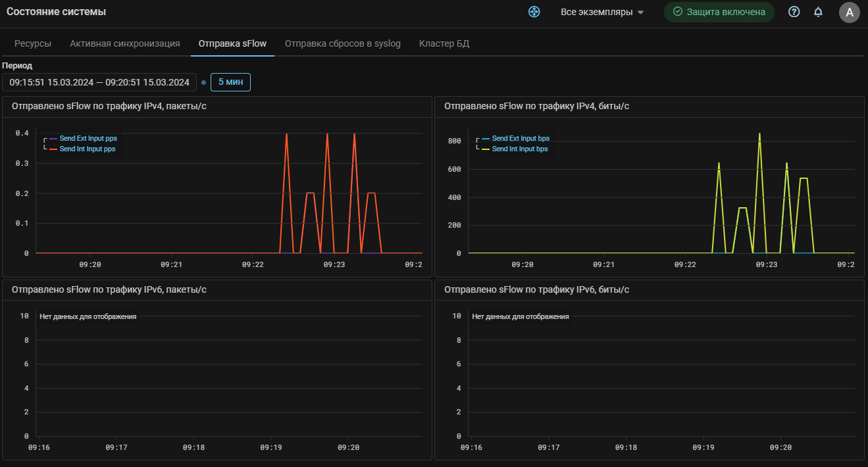Viewport: 868px width, 467px height.
Task: Open the period date range picker
Action: tap(99, 82)
